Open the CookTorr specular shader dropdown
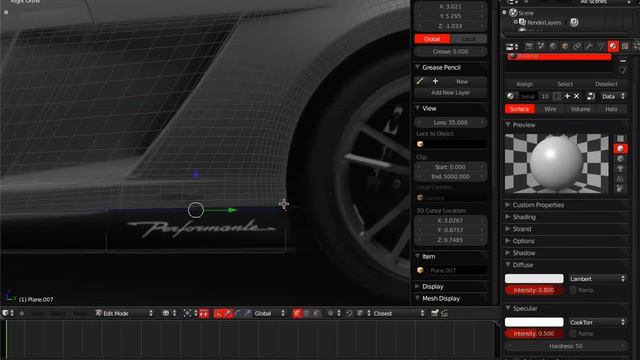Viewport: 640px width, 360px height. pos(598,322)
